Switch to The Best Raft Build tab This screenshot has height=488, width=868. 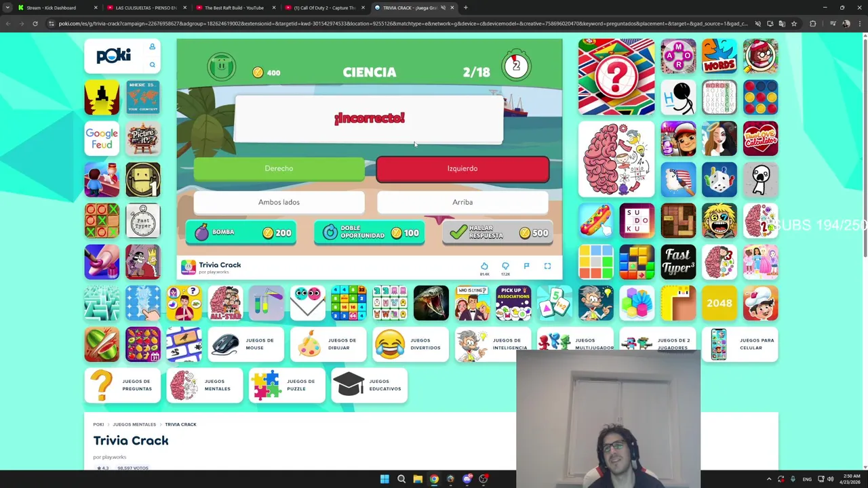[x=234, y=7]
